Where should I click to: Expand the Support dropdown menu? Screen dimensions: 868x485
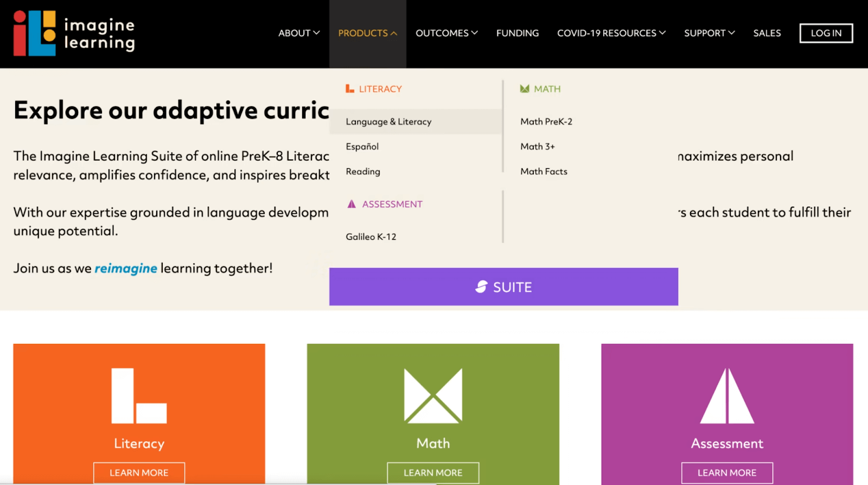pos(710,33)
